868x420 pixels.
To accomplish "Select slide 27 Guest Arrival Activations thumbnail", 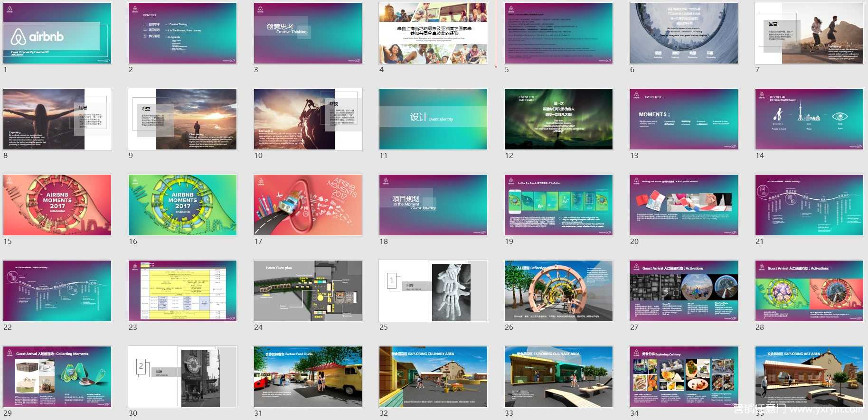I will [x=684, y=291].
